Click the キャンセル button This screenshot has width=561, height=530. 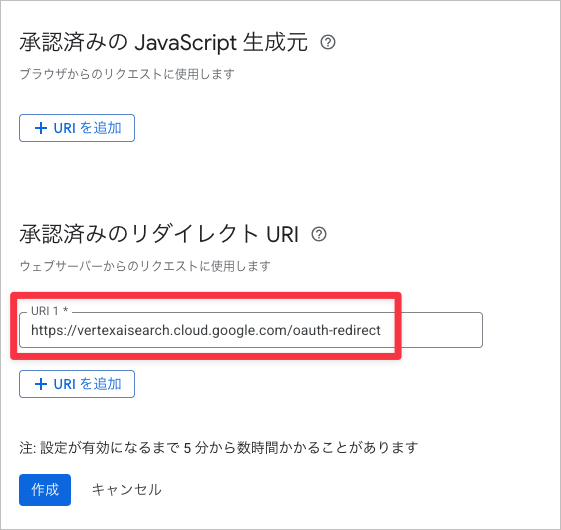pos(126,490)
